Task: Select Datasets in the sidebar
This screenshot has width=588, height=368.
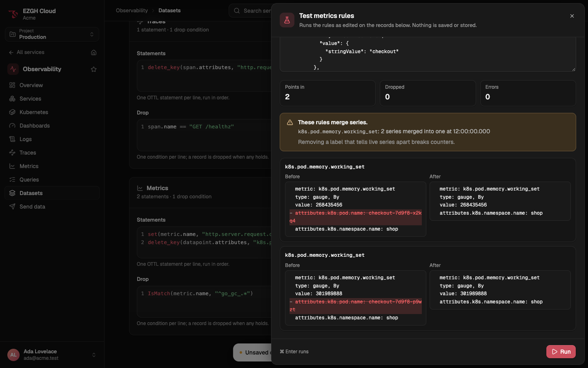Action: 52,193
